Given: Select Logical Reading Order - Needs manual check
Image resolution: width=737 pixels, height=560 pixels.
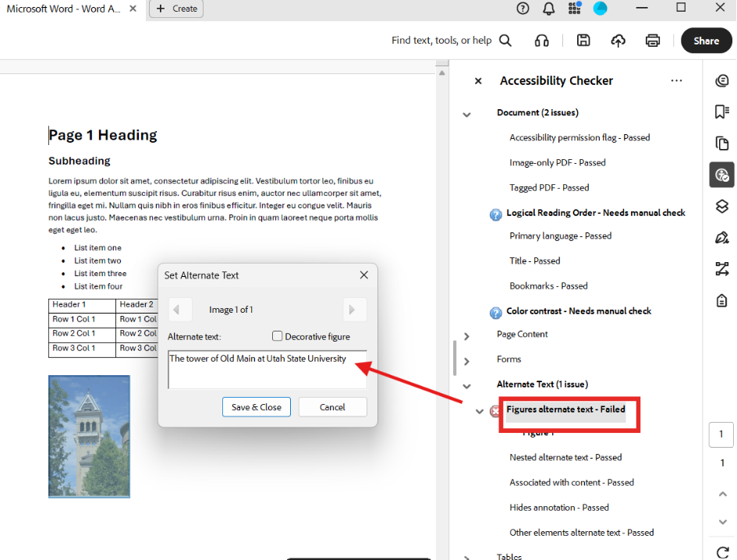Looking at the screenshot, I should pyautogui.click(x=596, y=212).
